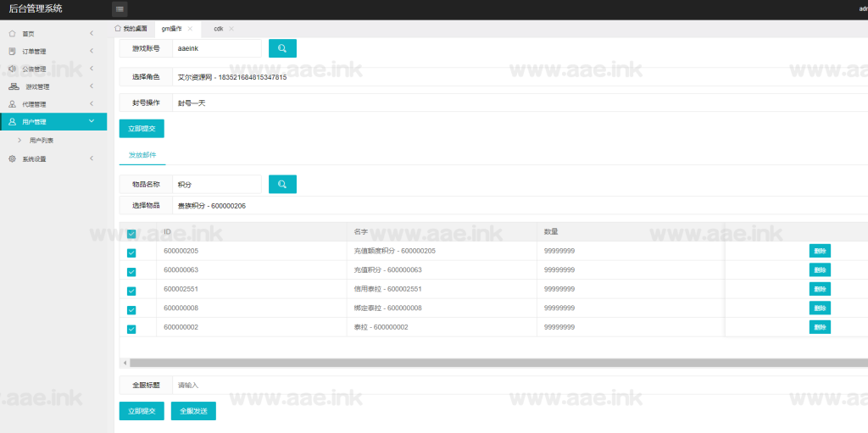Click the hamburger sidebar toggle icon
Screen dimensions: 868x433
pos(120,9)
